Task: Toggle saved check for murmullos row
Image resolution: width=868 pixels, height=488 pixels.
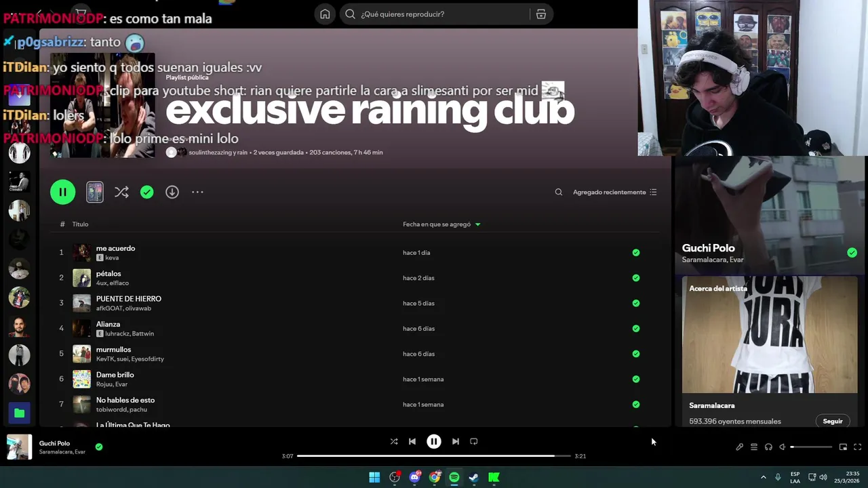Action: tap(636, 354)
